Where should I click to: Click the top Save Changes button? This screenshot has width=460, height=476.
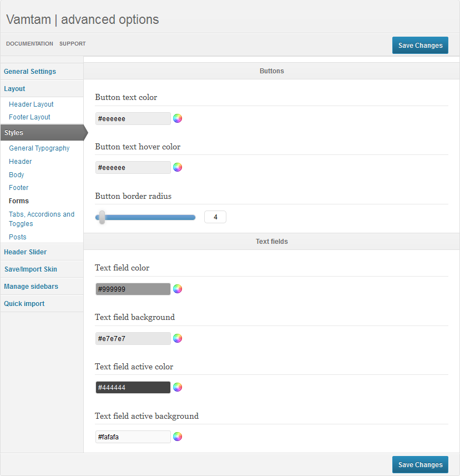[420, 45]
